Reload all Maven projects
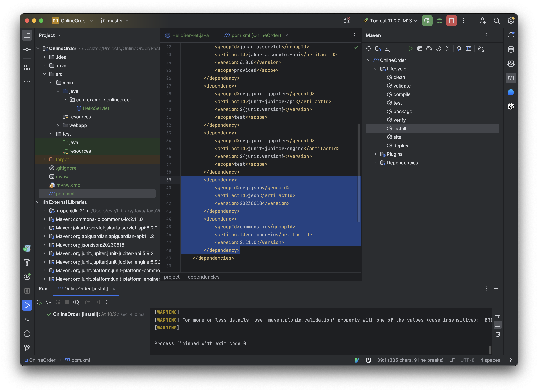Screen dimensions: 538x392 (x=369, y=48)
